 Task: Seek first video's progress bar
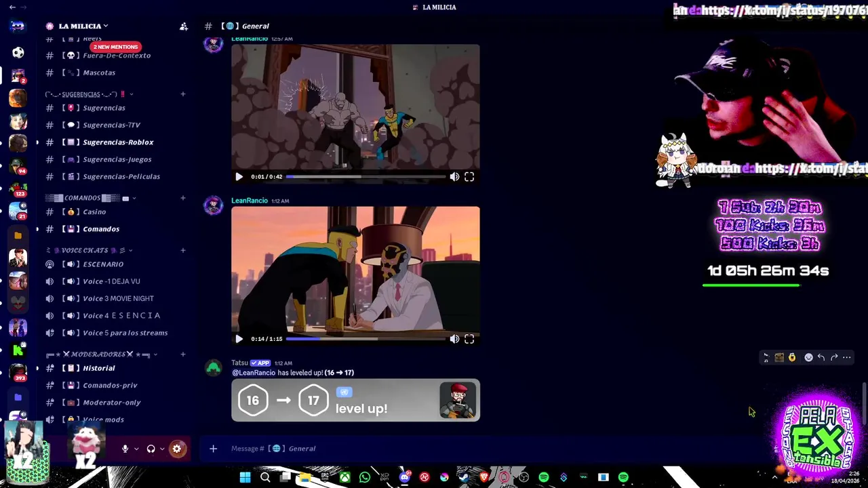366,177
